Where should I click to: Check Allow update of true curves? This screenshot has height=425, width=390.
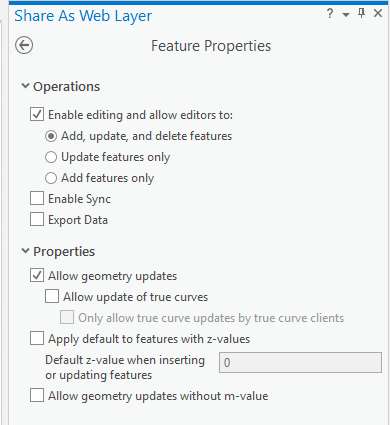tap(52, 297)
